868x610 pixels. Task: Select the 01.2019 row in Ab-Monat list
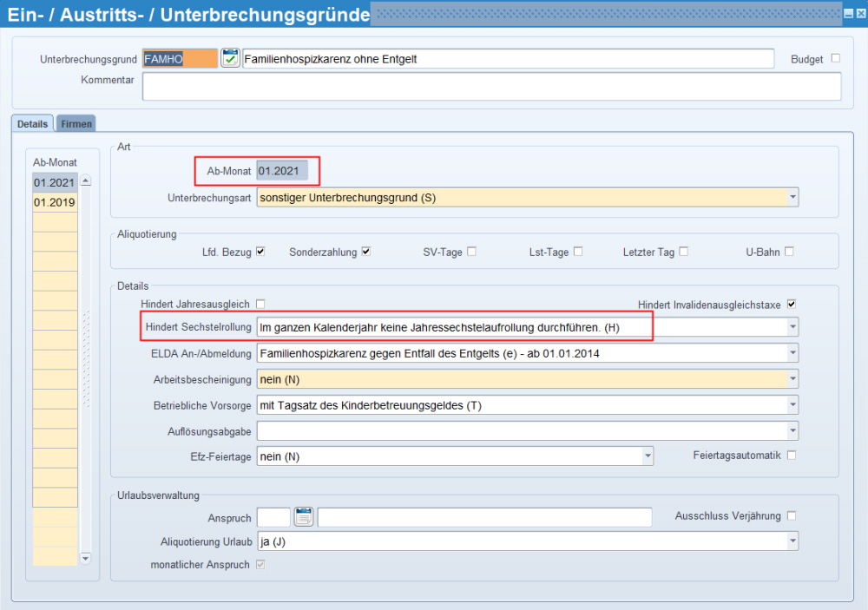pos(55,202)
